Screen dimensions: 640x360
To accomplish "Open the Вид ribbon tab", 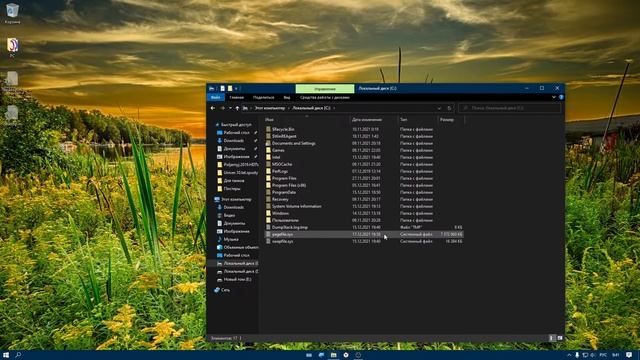I will click(x=287, y=98).
